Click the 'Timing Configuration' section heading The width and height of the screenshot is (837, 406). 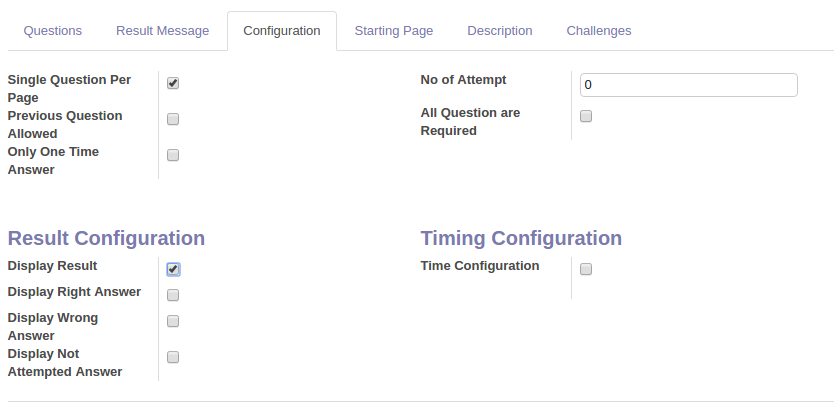521,238
